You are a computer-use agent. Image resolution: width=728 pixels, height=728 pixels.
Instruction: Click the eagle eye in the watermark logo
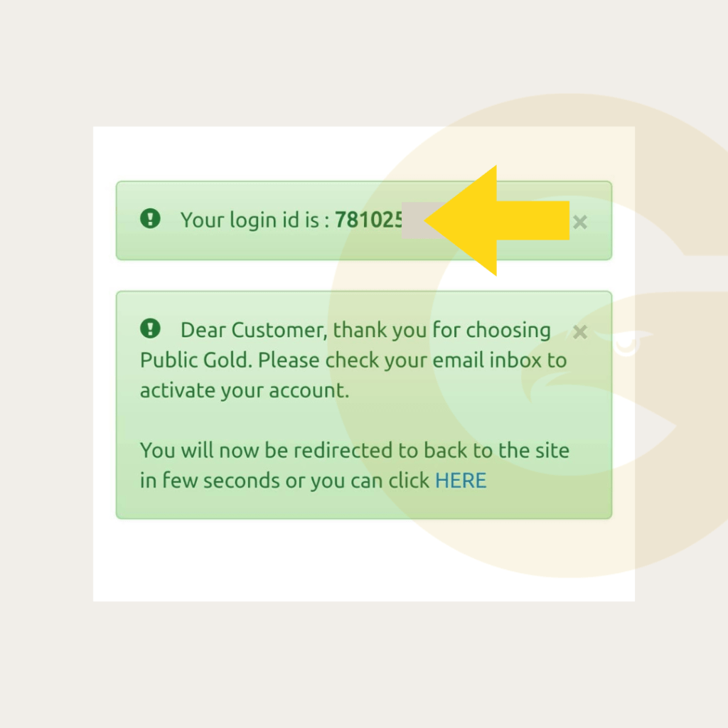626,343
